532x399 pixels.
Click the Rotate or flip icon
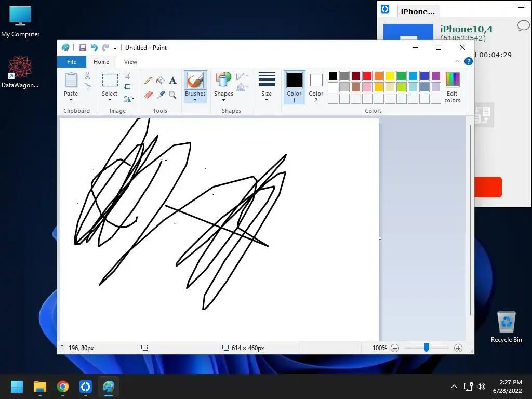pyautogui.click(x=127, y=99)
